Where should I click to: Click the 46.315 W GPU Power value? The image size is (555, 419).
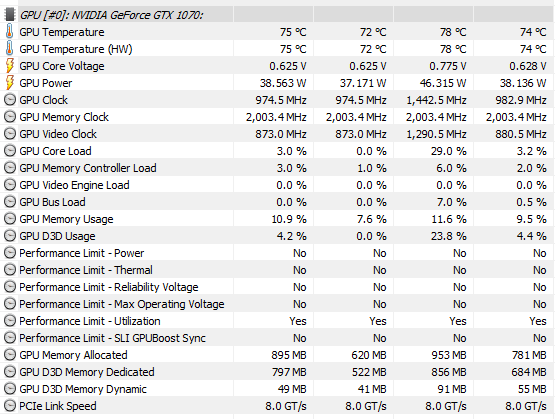pyautogui.click(x=443, y=83)
